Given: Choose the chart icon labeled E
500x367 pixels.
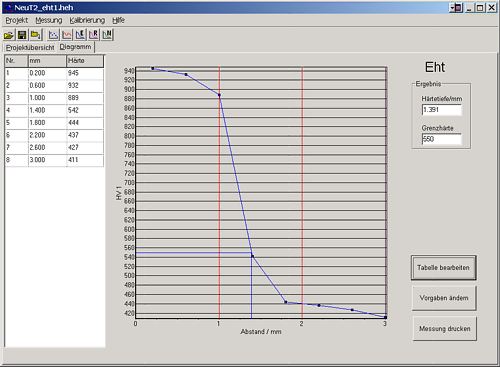Looking at the screenshot, I should tap(80, 35).
